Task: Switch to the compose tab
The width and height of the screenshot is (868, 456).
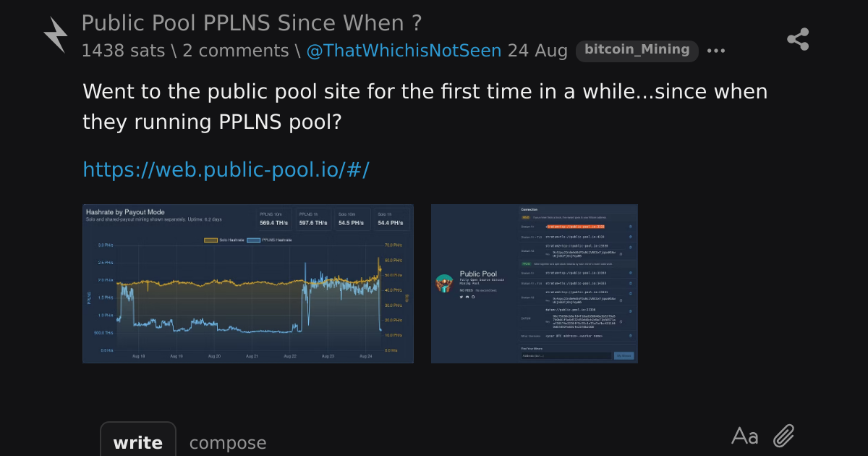Action: point(228,443)
